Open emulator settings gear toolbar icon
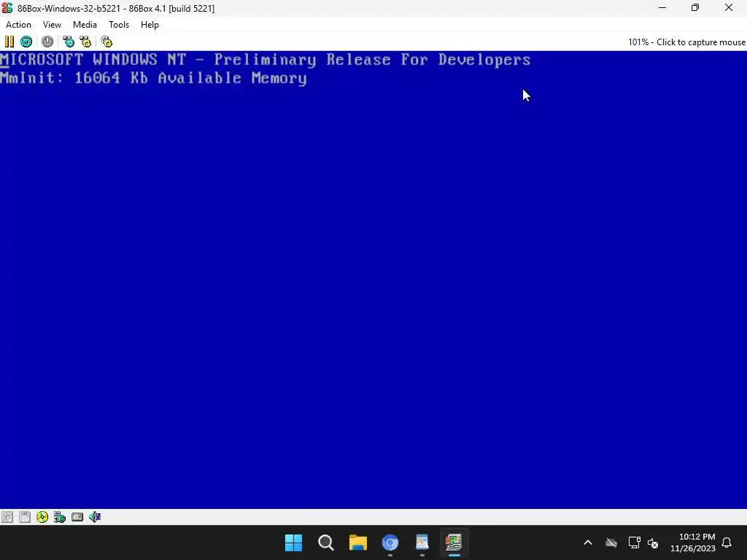Image resolution: width=747 pixels, height=560 pixels. 107,42
